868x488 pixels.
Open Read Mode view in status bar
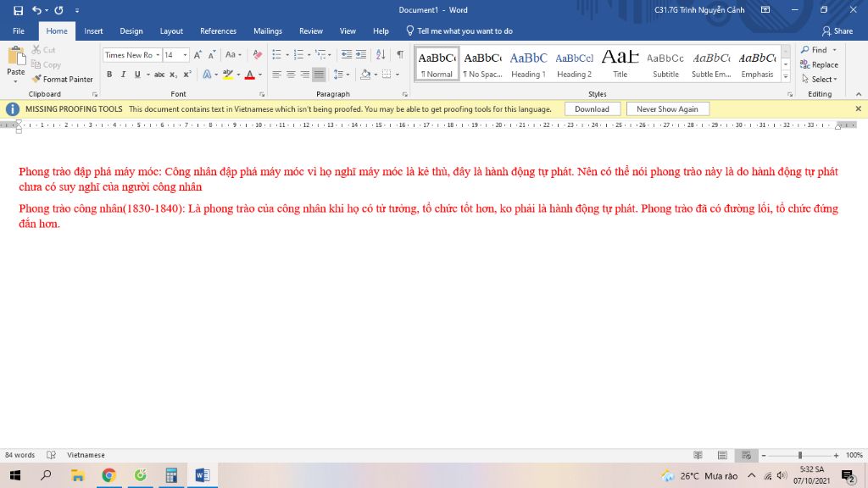click(x=698, y=455)
